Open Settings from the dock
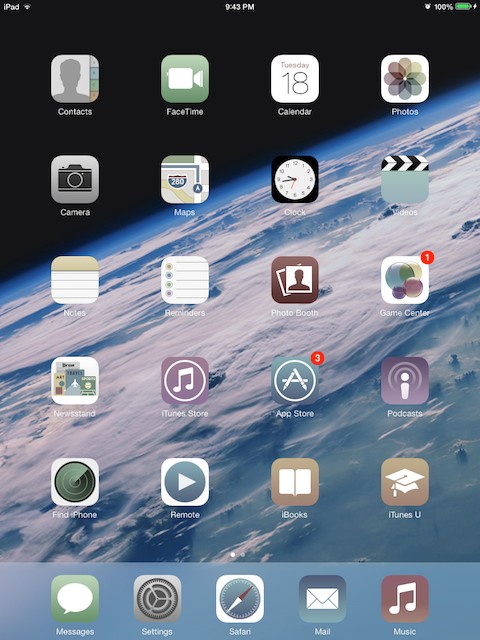The height and width of the screenshot is (640, 480). (157, 599)
